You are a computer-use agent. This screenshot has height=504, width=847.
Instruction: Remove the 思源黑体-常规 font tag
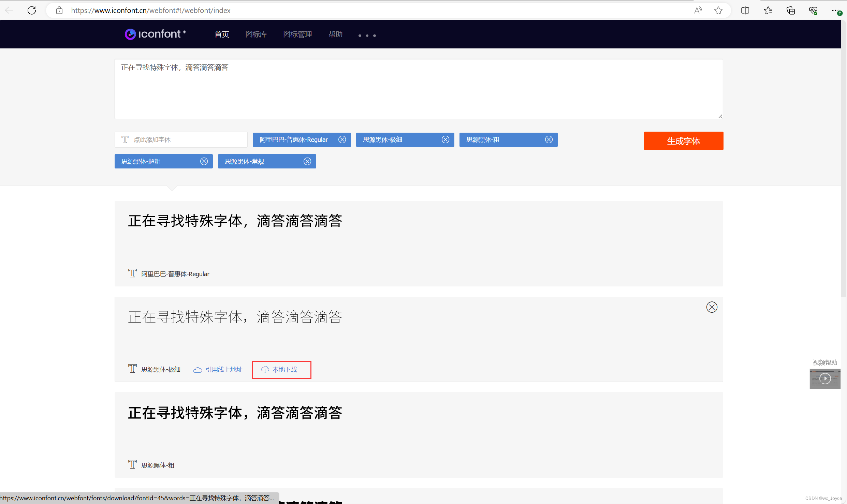(307, 161)
